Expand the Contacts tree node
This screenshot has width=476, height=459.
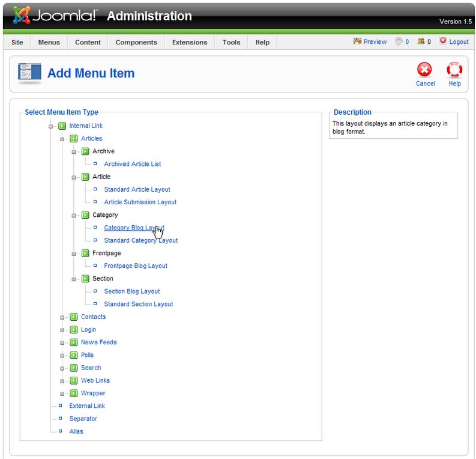click(62, 317)
